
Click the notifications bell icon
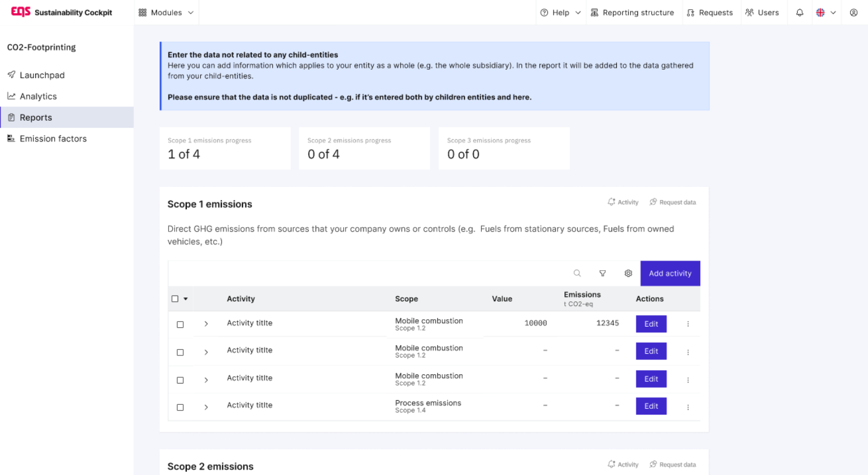click(x=800, y=13)
